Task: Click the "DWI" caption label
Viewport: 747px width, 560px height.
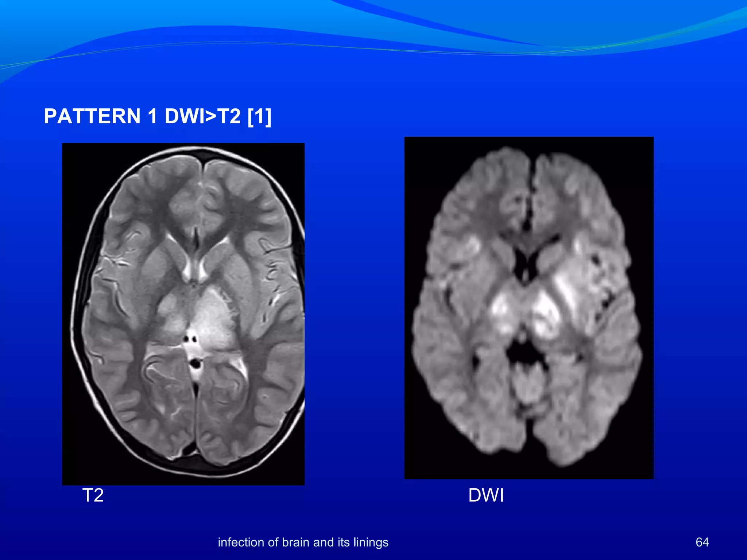Action: tap(486, 495)
